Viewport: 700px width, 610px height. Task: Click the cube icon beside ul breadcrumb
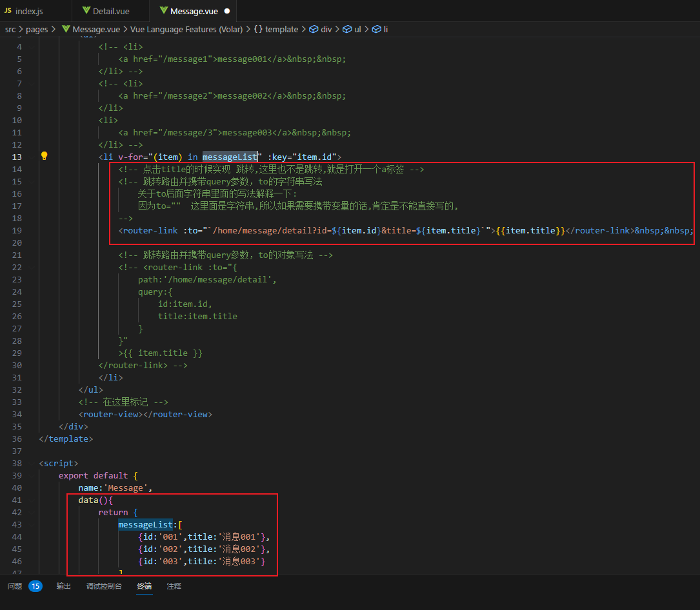[347, 29]
